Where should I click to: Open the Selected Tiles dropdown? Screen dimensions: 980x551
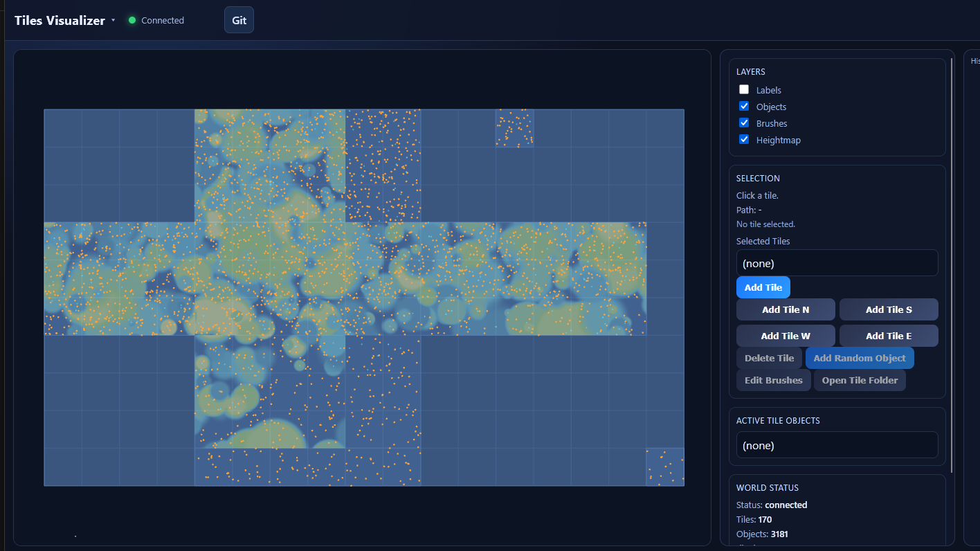837,263
